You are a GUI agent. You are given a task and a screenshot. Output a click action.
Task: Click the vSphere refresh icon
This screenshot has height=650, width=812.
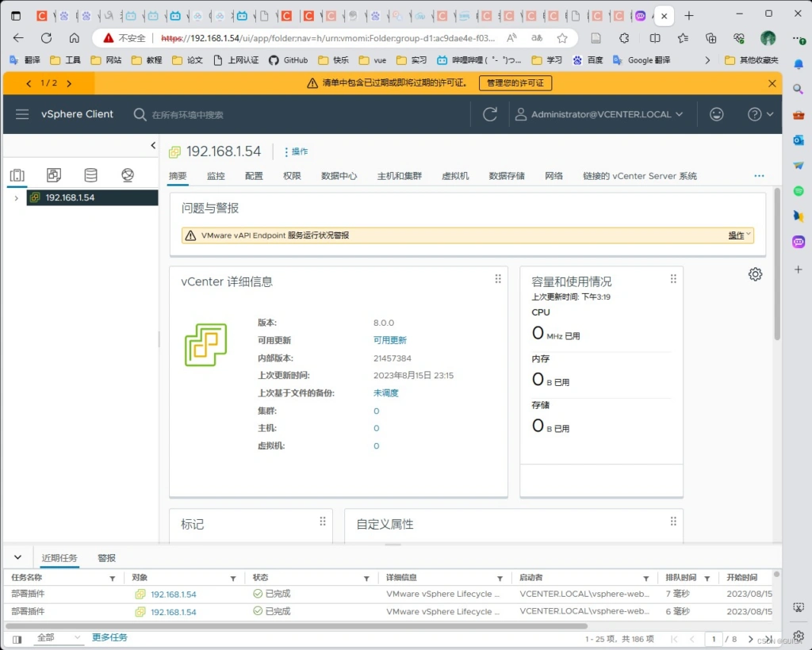click(x=490, y=114)
